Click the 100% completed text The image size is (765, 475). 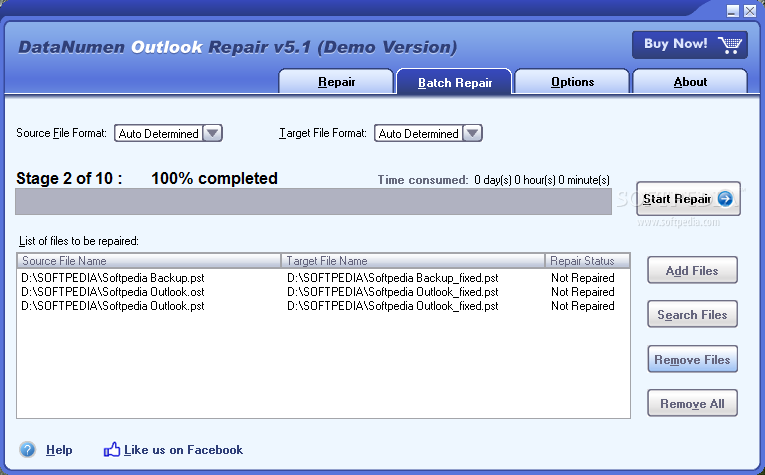tap(214, 178)
